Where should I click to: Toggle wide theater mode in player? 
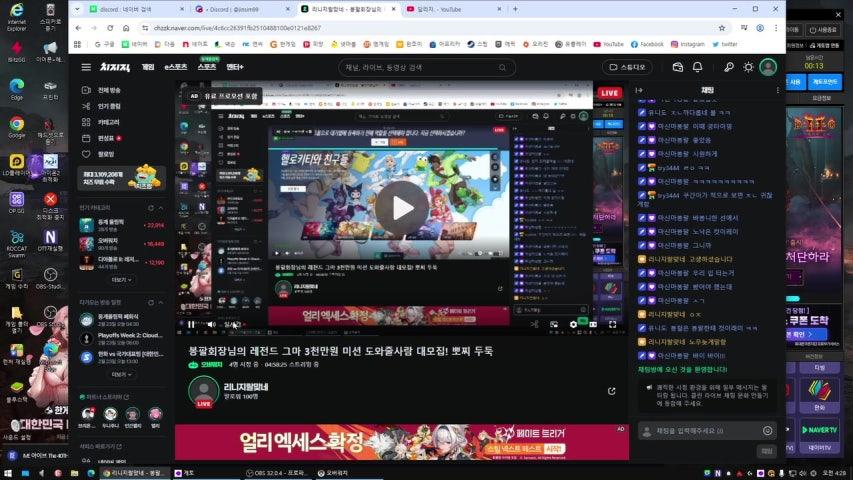tap(593, 324)
